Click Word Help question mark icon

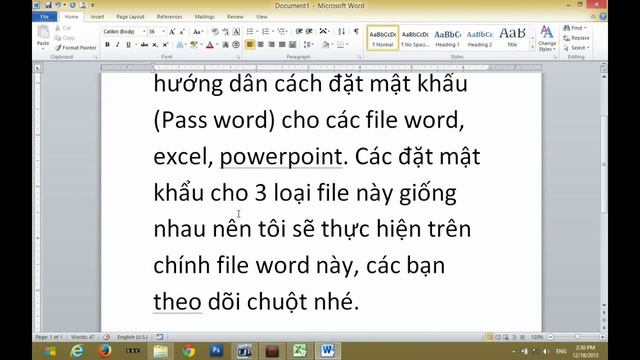603,16
